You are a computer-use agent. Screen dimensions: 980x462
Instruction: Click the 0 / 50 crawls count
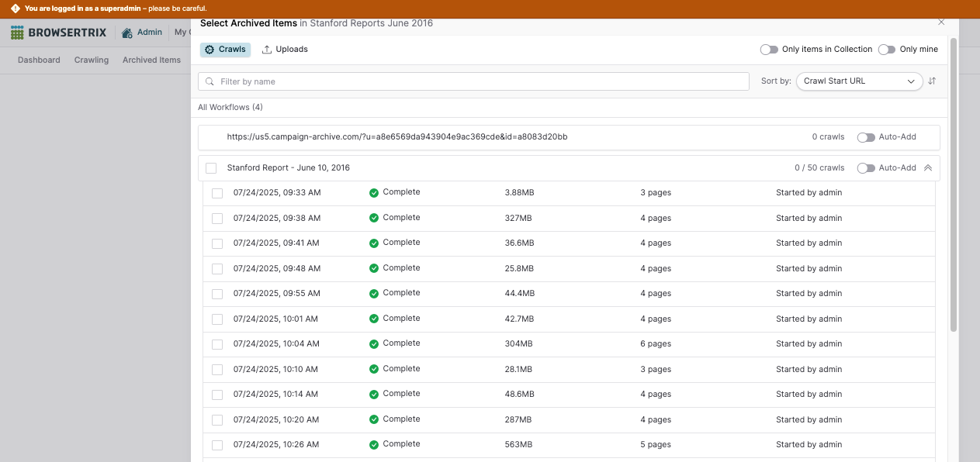(819, 168)
